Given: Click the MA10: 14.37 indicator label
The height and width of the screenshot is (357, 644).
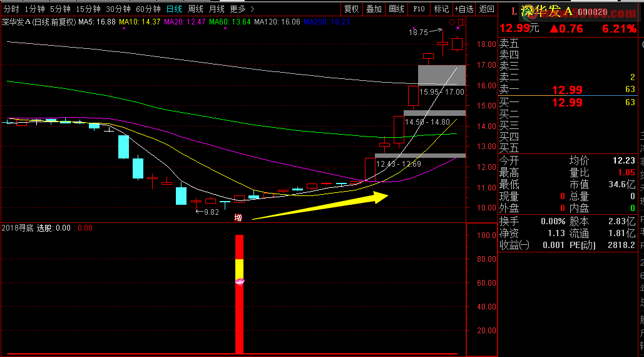Looking at the screenshot, I should tap(140, 22).
